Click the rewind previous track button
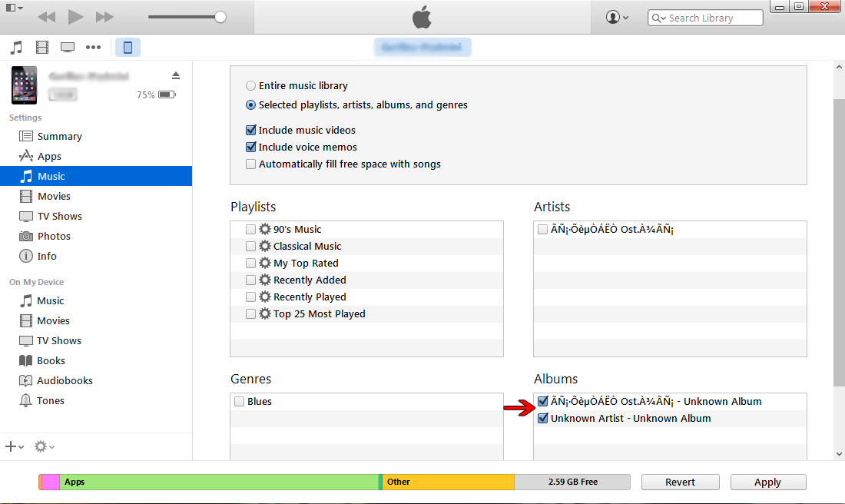This screenshot has width=845, height=504. tap(46, 17)
